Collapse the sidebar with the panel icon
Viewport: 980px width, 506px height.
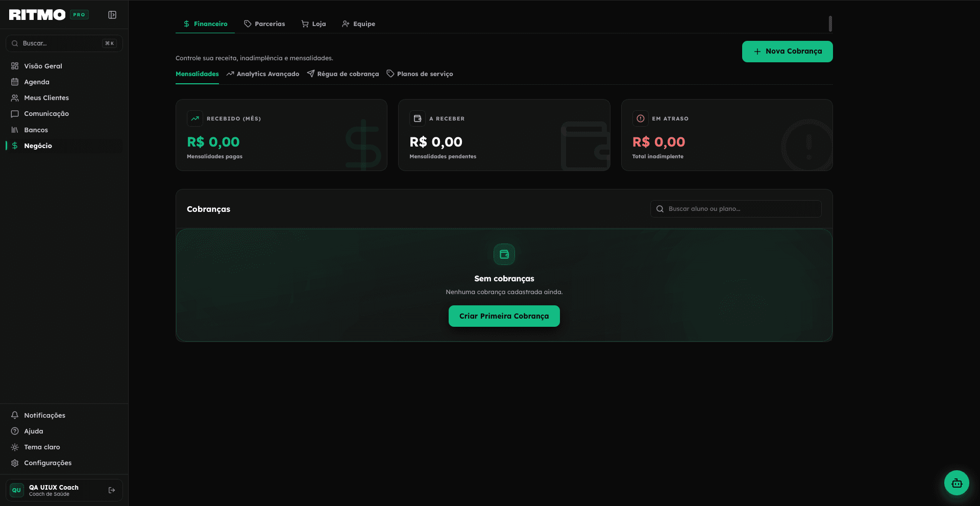[x=112, y=15]
